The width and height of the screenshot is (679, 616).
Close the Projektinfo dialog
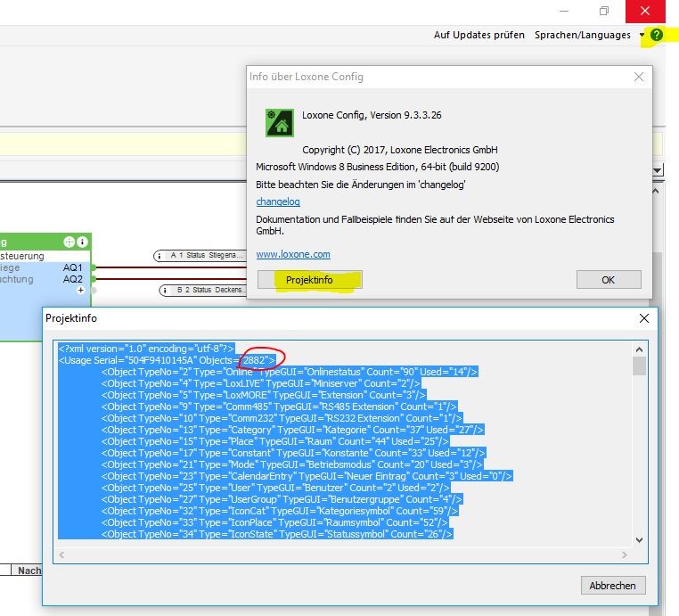pyautogui.click(x=644, y=318)
